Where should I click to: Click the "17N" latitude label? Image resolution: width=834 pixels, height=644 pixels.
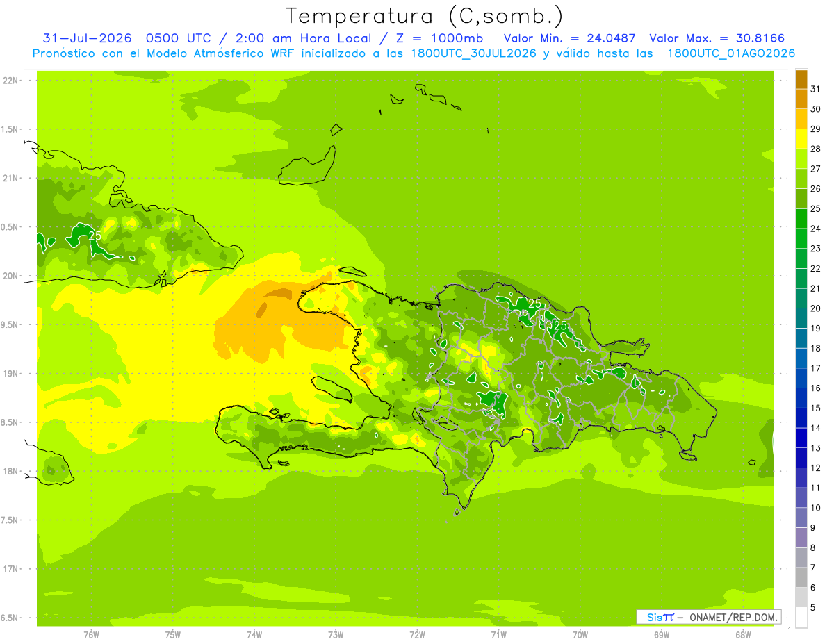click(x=10, y=569)
